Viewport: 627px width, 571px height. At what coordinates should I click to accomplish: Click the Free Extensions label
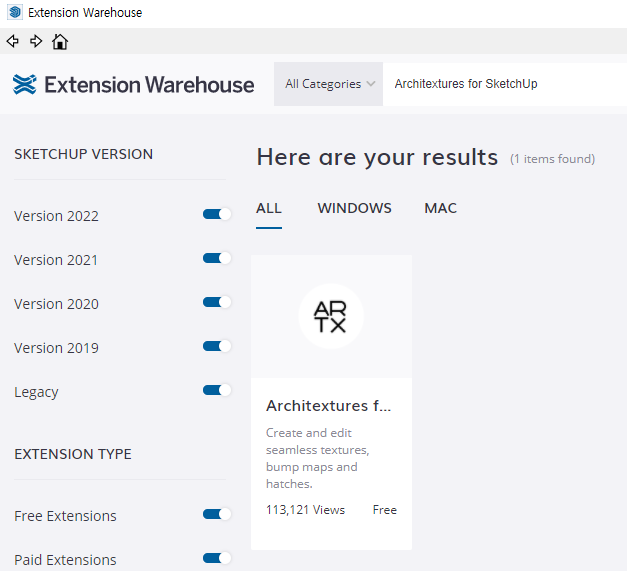65,516
